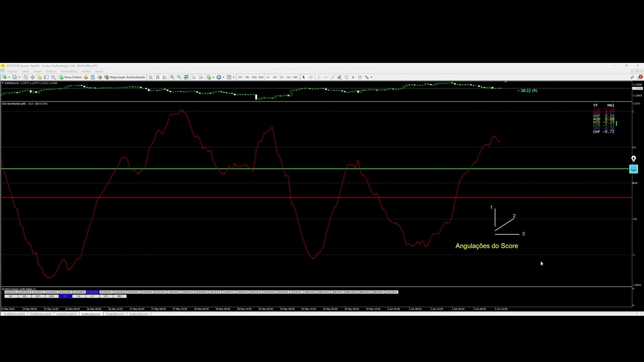Click the profiles toolbar icon
Image resolution: width=644 pixels, height=362 pixels.
[15, 77]
